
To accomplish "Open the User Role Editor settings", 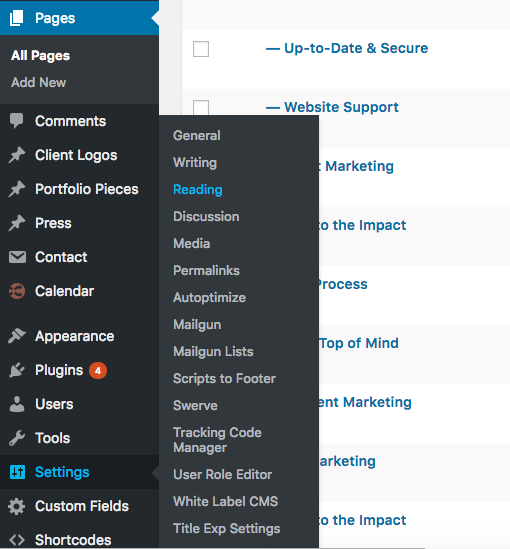I will coord(223,474).
